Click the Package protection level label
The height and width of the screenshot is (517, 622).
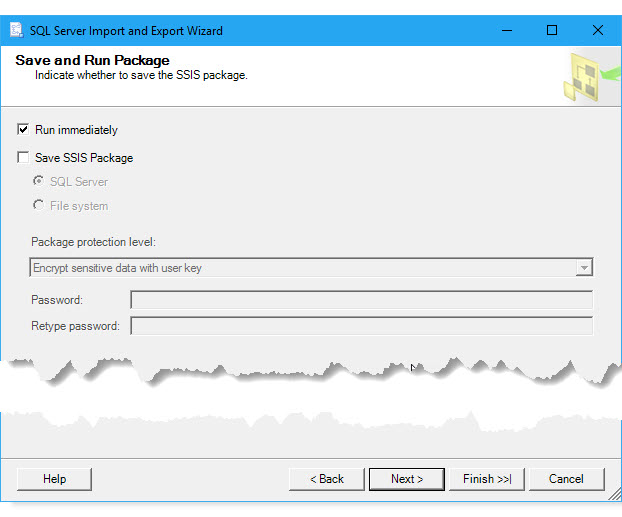[x=94, y=242]
